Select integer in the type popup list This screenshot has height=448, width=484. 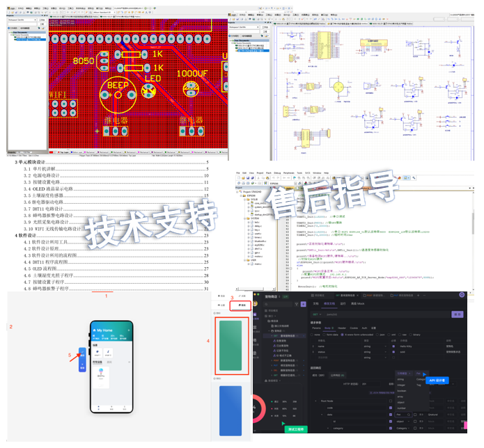401,385
